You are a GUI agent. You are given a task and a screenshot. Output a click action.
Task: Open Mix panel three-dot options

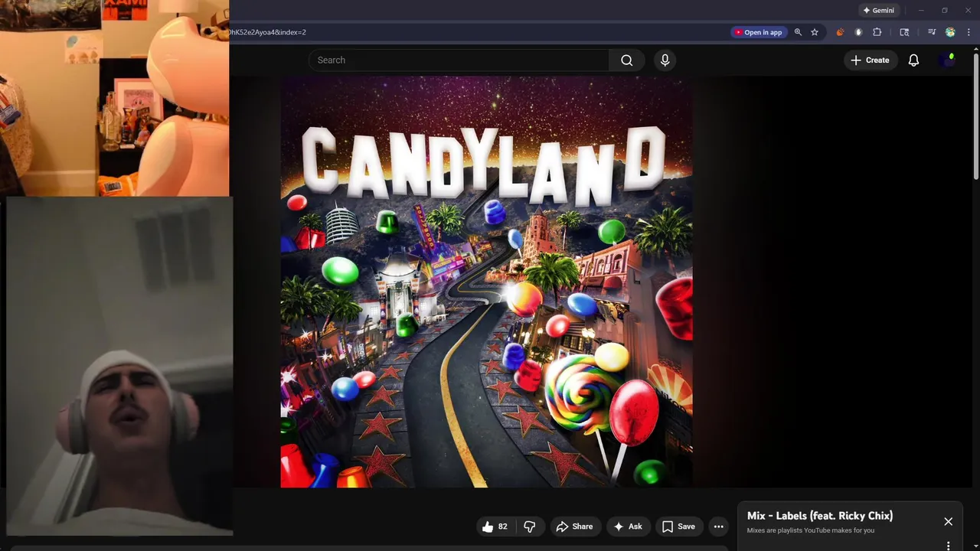click(948, 546)
